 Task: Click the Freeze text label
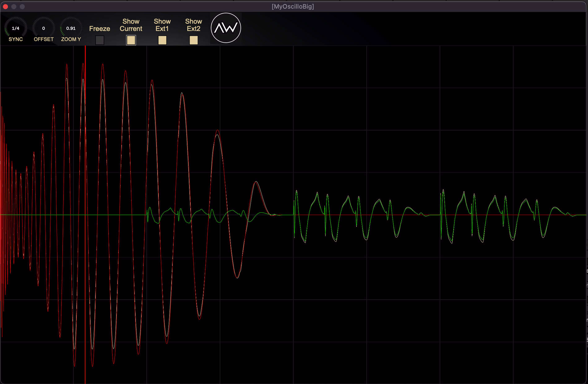point(100,28)
